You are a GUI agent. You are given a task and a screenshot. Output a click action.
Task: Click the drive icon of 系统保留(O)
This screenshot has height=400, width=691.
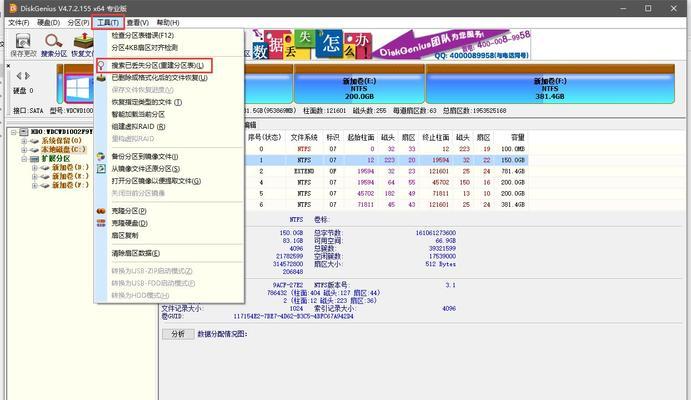tap(34, 141)
